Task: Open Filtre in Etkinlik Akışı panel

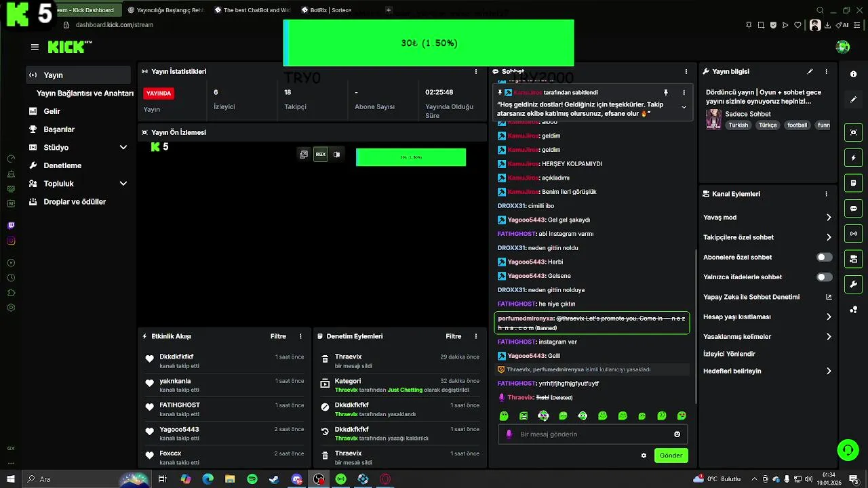Action: 278,336
